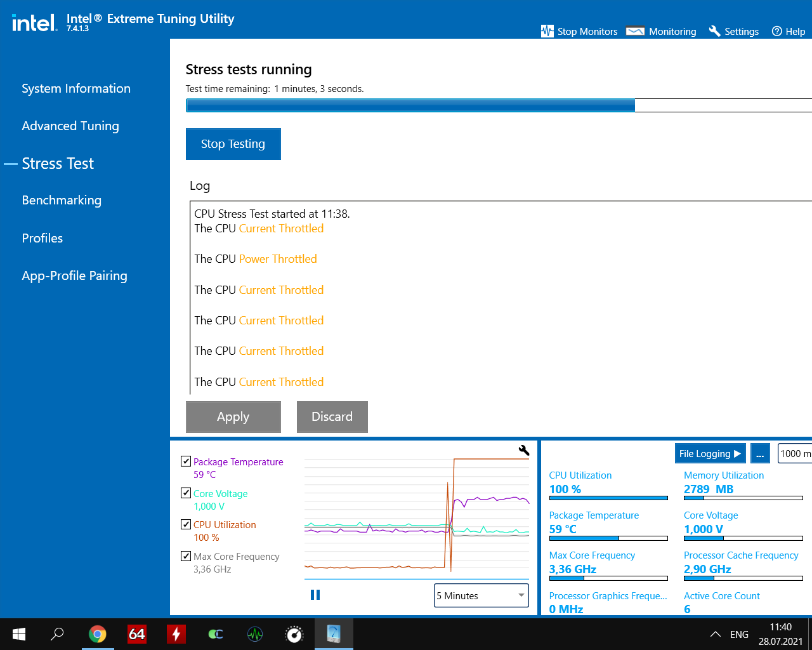Click the 'CPU Stress Test started at 11:38.' log line
This screenshot has height=650, width=812.
click(x=272, y=214)
